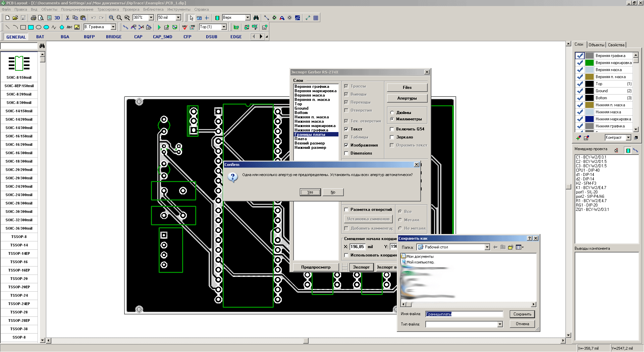The height and width of the screenshot is (352, 644).
Task: Open the find object binoculars tool
Action: (x=256, y=18)
